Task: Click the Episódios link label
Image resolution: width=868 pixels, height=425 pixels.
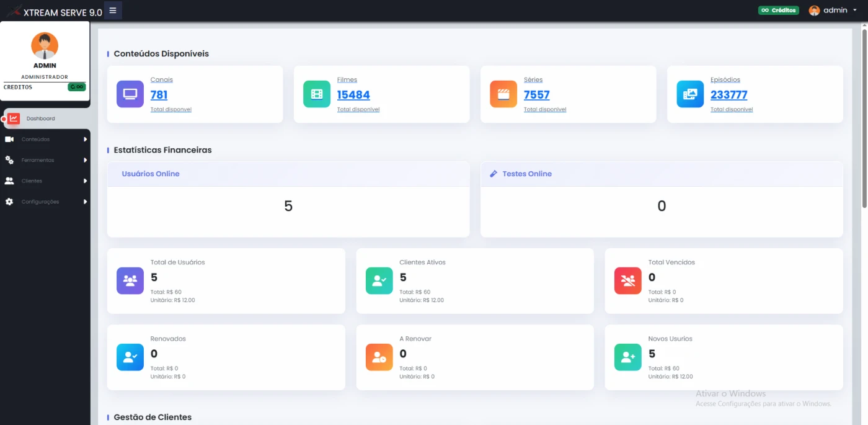Action: [x=725, y=80]
